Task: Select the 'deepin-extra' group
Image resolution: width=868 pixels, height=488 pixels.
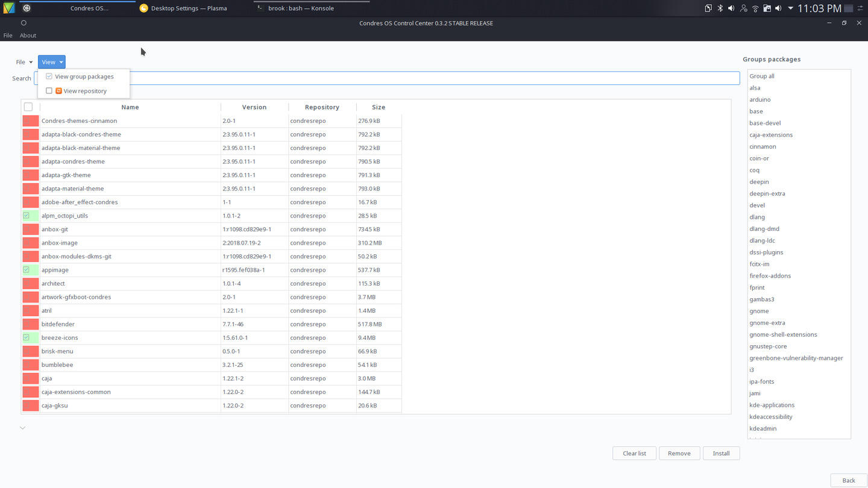Action: (x=767, y=193)
